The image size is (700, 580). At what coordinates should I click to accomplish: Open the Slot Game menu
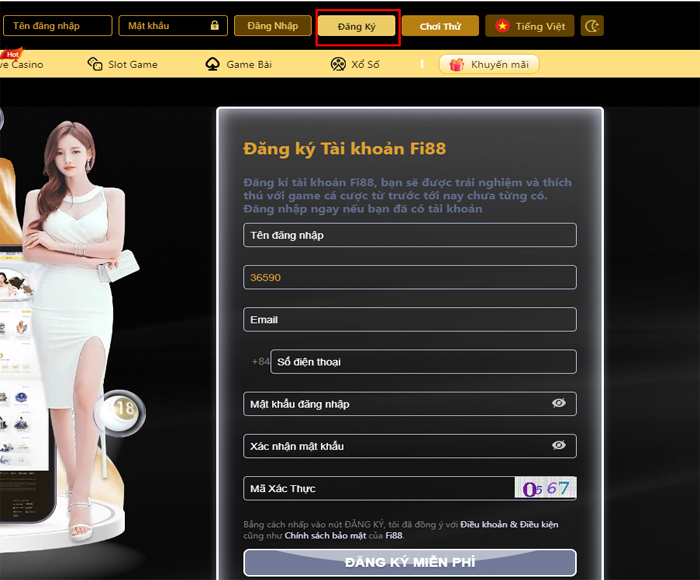[x=122, y=64]
